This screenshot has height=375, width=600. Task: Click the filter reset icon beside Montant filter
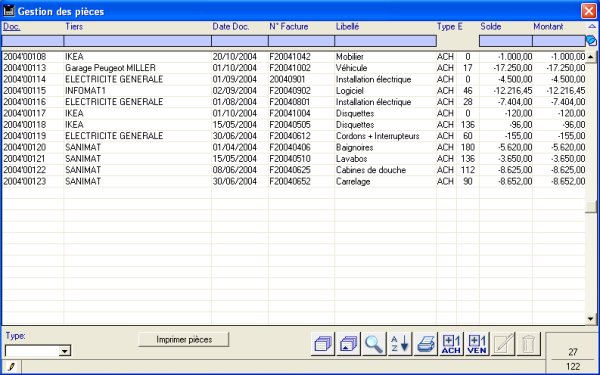click(592, 41)
